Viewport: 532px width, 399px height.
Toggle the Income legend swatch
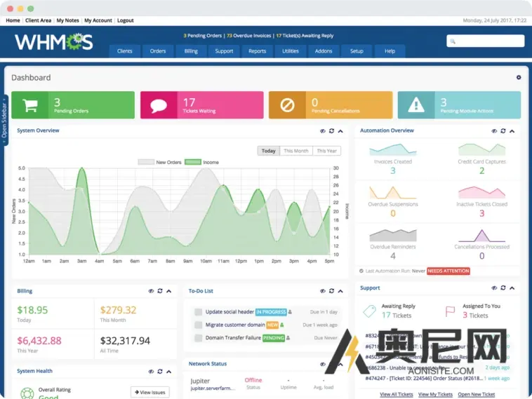193,162
